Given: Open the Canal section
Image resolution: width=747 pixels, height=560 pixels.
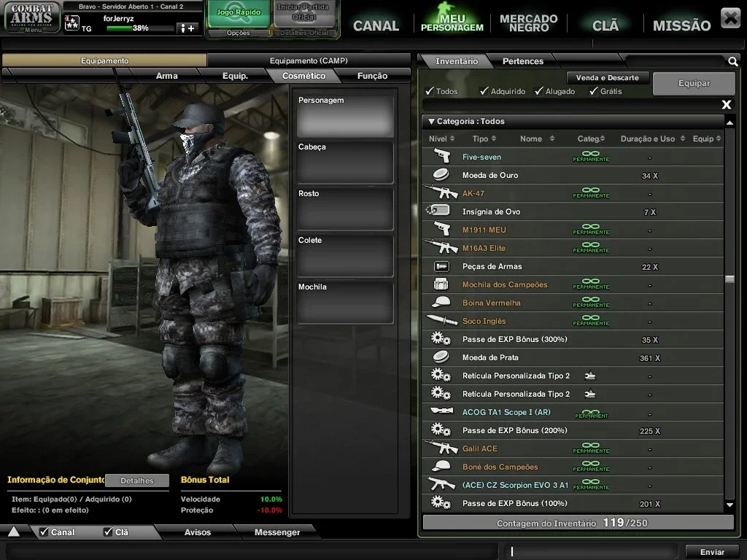Looking at the screenshot, I should (x=376, y=26).
